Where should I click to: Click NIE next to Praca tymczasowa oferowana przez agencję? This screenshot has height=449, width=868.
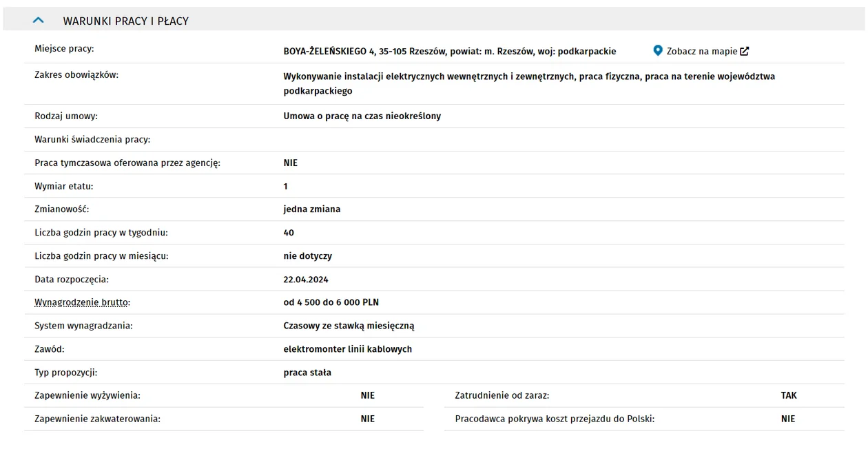pyautogui.click(x=291, y=163)
